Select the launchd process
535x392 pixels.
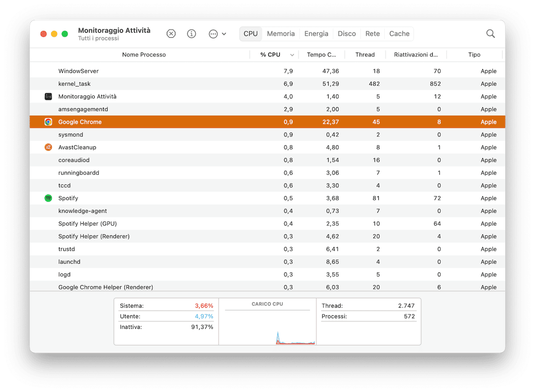[x=267, y=262]
